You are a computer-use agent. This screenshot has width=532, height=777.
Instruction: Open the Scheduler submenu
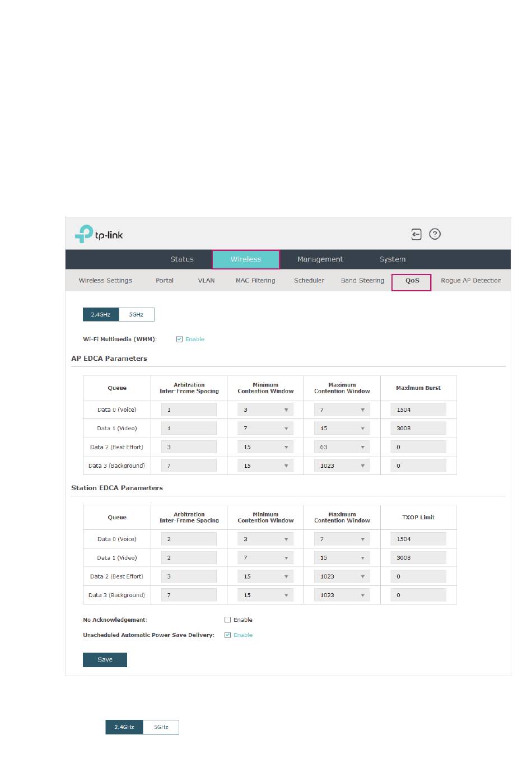[x=309, y=281]
